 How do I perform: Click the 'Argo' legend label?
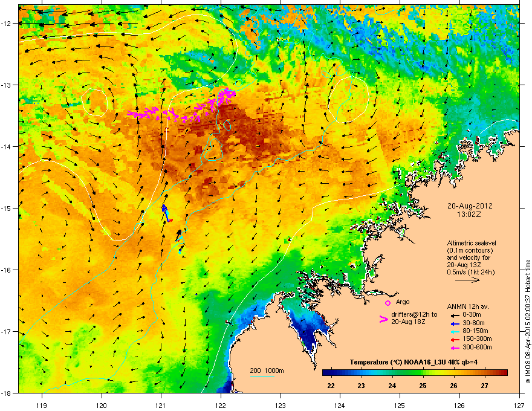point(403,302)
